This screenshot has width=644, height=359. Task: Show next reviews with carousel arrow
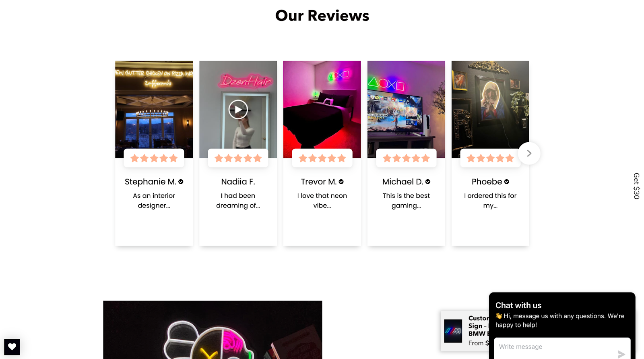tap(529, 154)
